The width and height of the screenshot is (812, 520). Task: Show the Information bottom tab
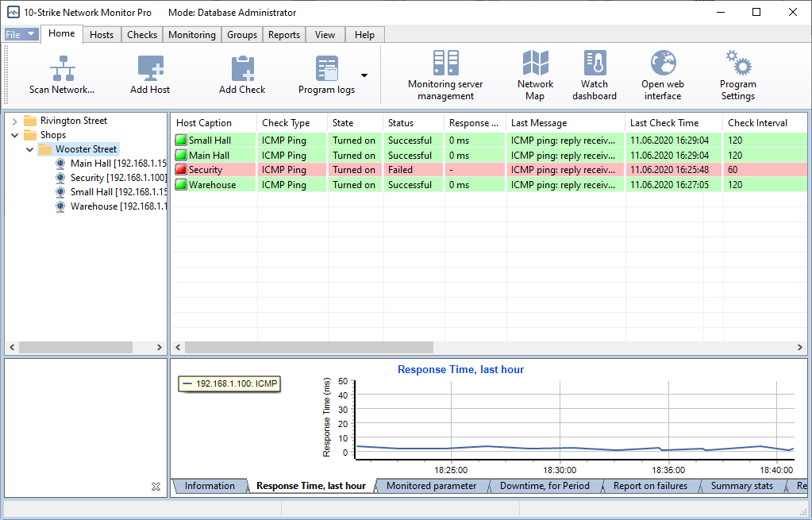210,486
